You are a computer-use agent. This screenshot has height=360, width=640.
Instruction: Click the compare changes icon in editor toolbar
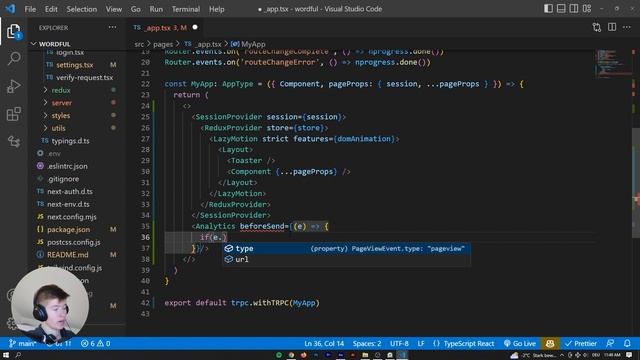597,27
